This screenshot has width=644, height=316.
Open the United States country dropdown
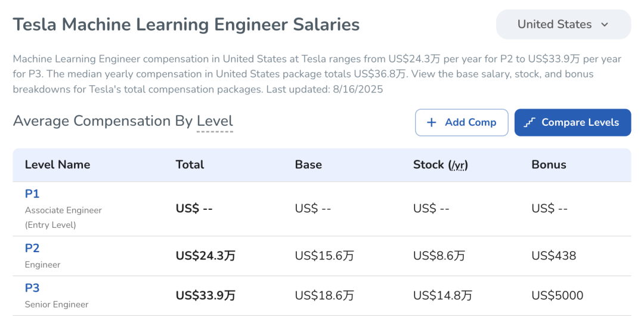point(563,24)
